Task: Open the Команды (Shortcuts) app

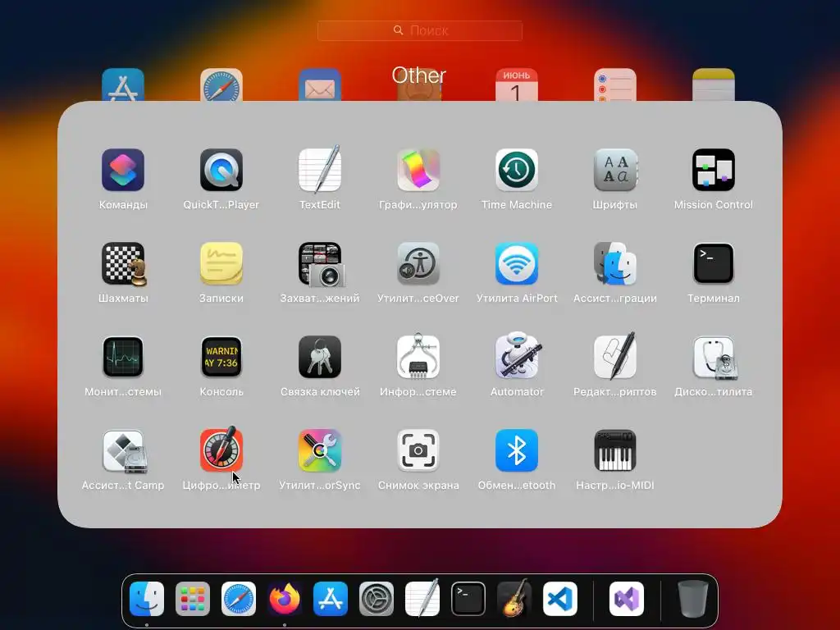Action: [x=123, y=170]
